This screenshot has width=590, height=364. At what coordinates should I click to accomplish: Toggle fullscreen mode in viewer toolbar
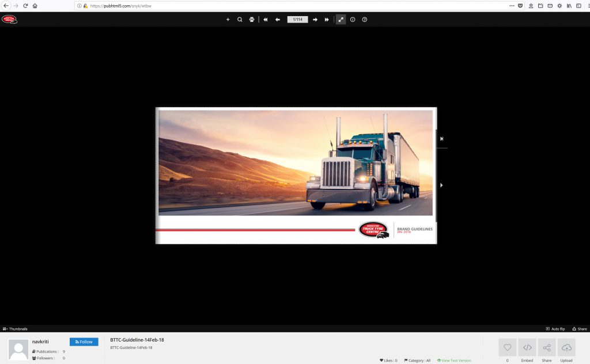(x=341, y=20)
